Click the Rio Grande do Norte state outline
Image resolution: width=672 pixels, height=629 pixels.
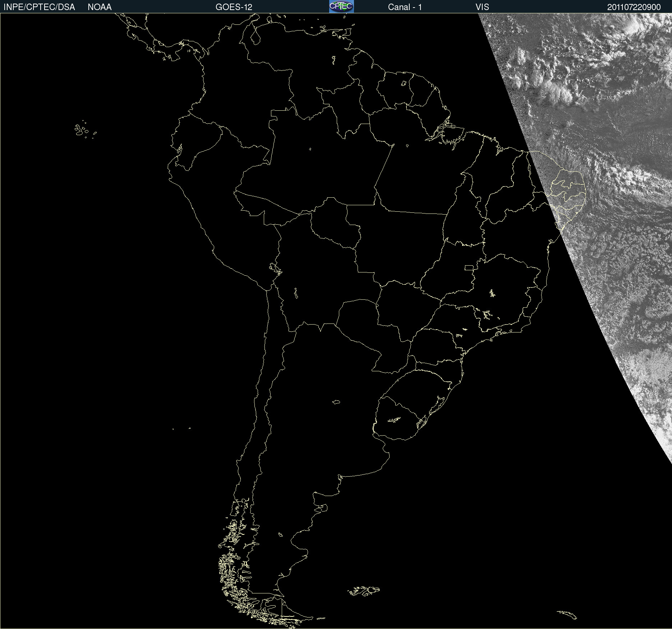click(569, 177)
